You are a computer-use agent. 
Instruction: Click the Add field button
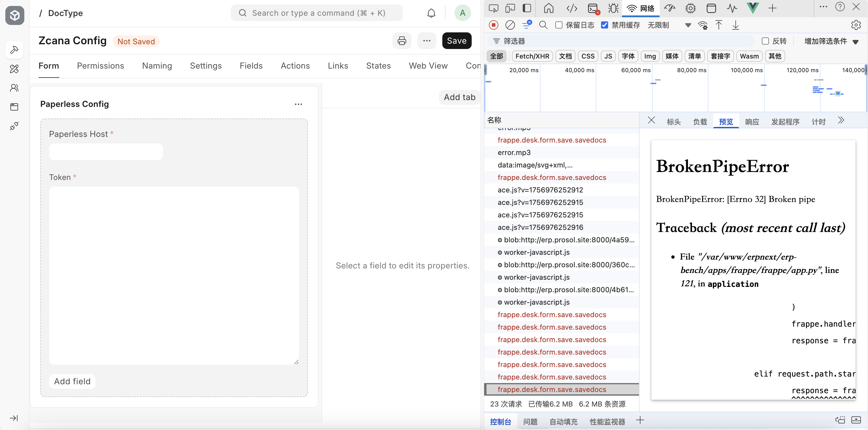[x=72, y=381]
